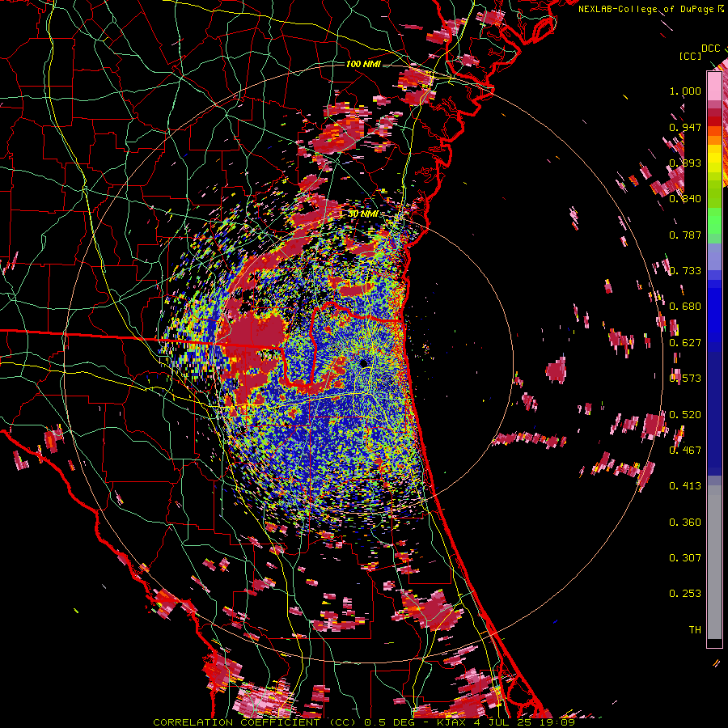This screenshot has width=728, height=728.
Task: Pick the bright green segment of the color bar
Action: pyautogui.click(x=714, y=221)
